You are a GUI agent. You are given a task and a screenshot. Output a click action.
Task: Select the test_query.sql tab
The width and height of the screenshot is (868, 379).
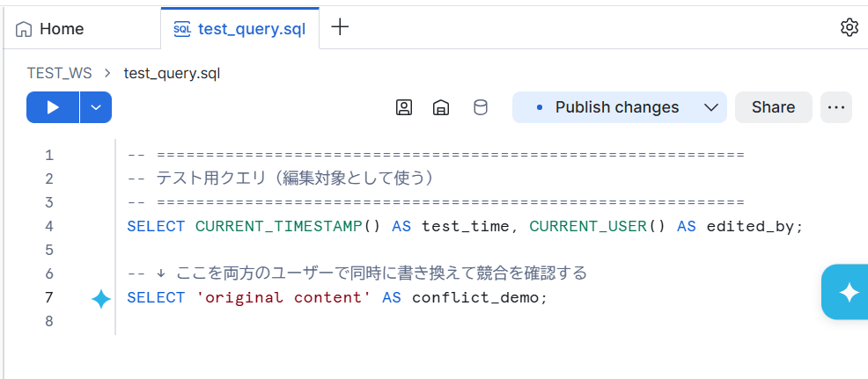coord(239,29)
